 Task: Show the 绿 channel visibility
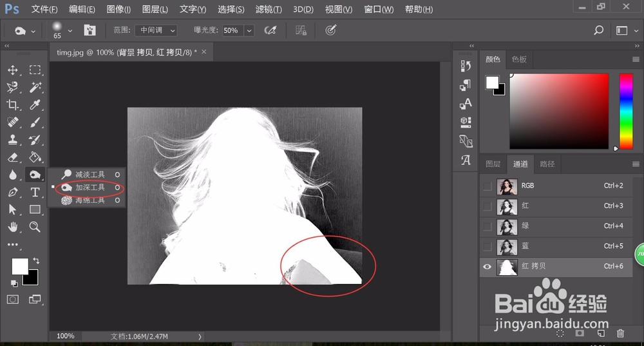pos(488,226)
